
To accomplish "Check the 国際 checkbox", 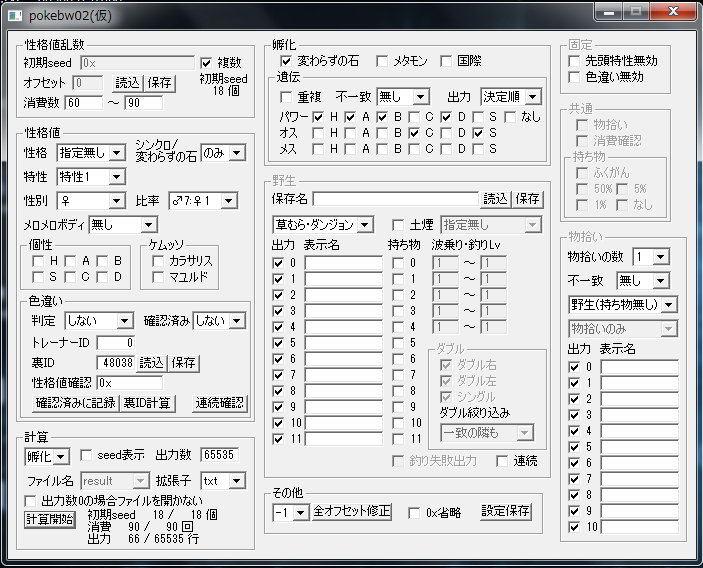I will coord(446,61).
